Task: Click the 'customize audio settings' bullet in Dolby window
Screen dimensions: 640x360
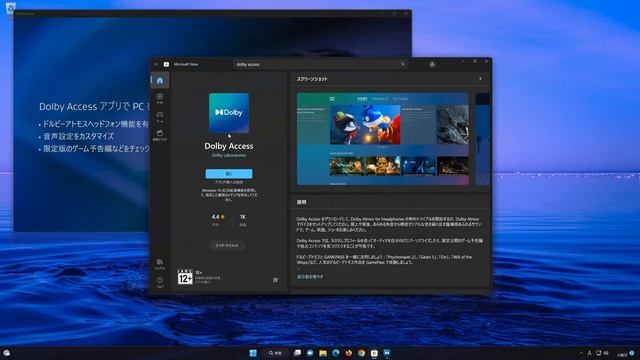Action: [x=76, y=136]
